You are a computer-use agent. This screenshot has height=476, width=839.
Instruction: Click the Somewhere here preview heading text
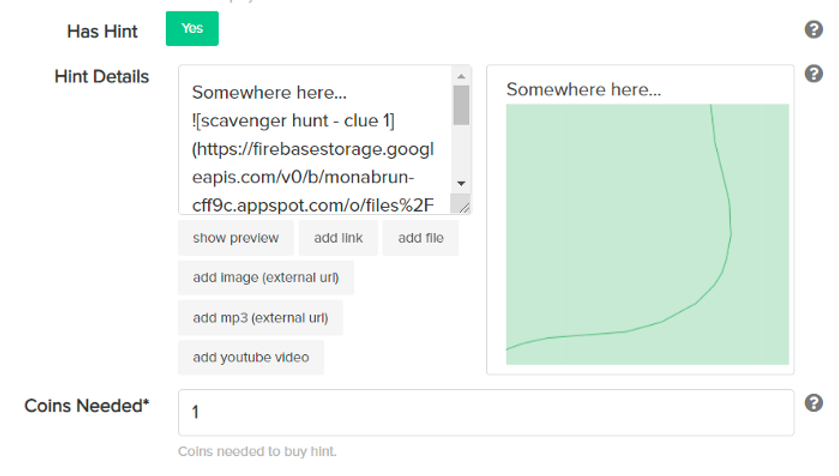point(584,89)
